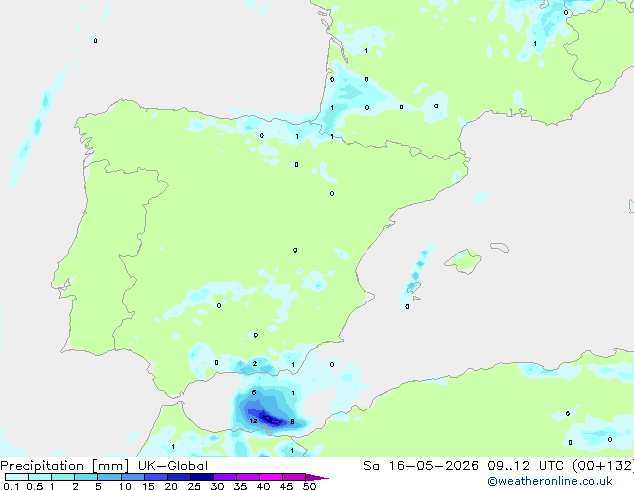634x490 pixels.
Task: Select the 0.1–0.5 mm palest legend swatch
Action: [x=17, y=477]
